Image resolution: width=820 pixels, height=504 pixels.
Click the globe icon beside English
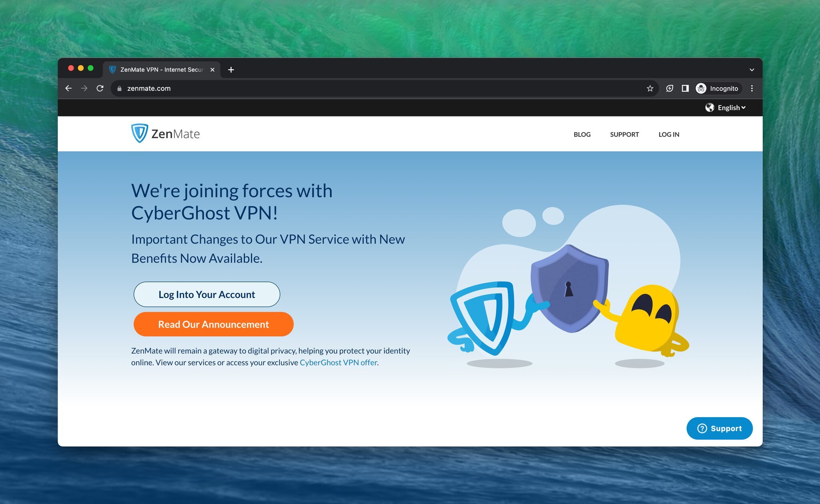point(710,108)
